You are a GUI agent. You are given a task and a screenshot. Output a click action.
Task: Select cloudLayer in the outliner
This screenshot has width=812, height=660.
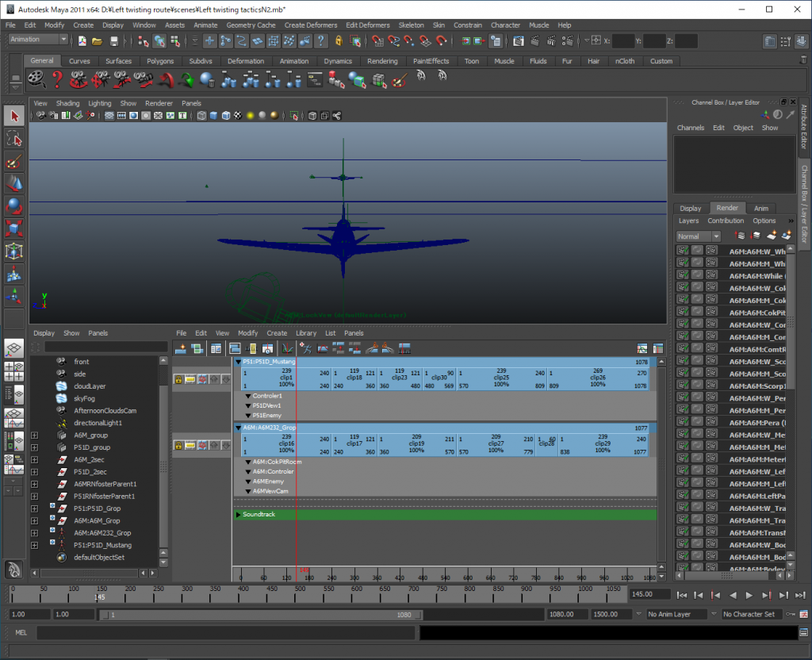[90, 386]
